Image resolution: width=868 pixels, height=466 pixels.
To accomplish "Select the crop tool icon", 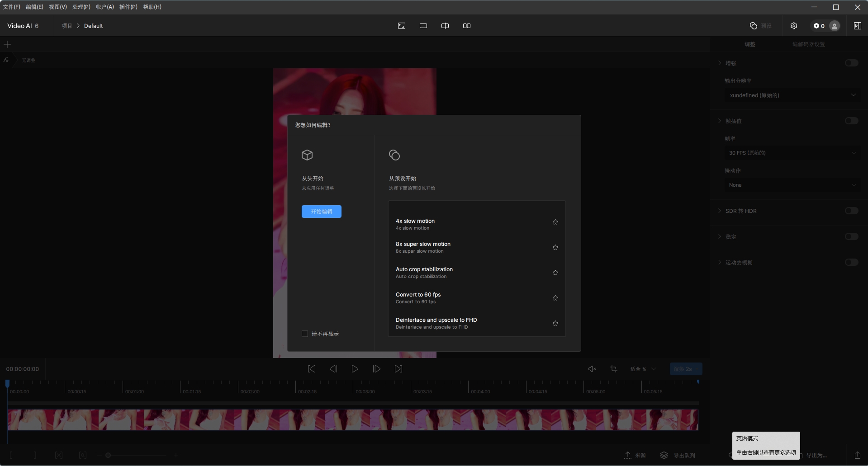I will click(x=614, y=369).
